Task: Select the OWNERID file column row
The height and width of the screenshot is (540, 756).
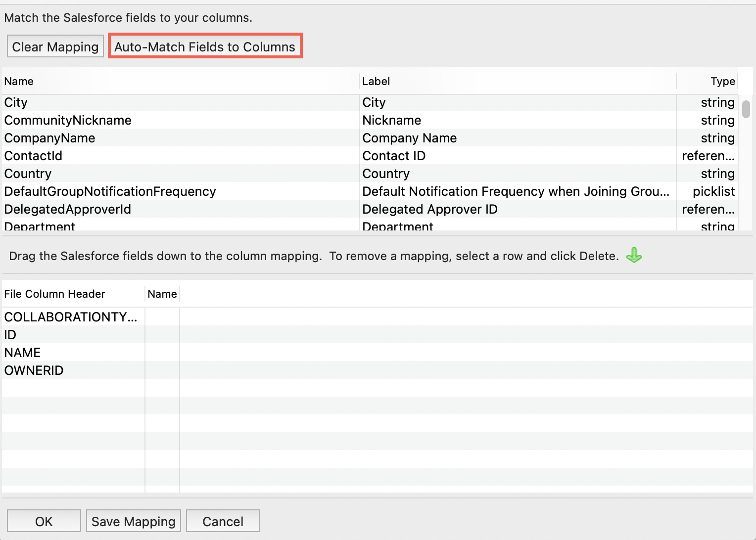Action: [378, 370]
